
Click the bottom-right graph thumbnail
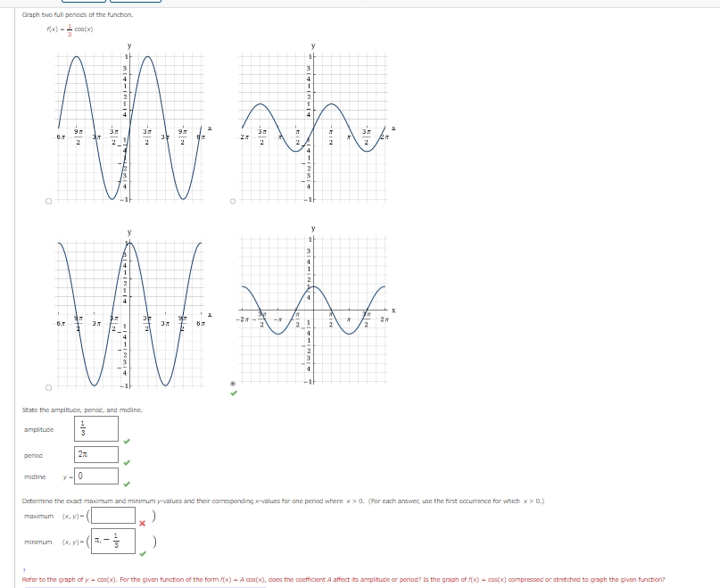pyautogui.click(x=312, y=303)
